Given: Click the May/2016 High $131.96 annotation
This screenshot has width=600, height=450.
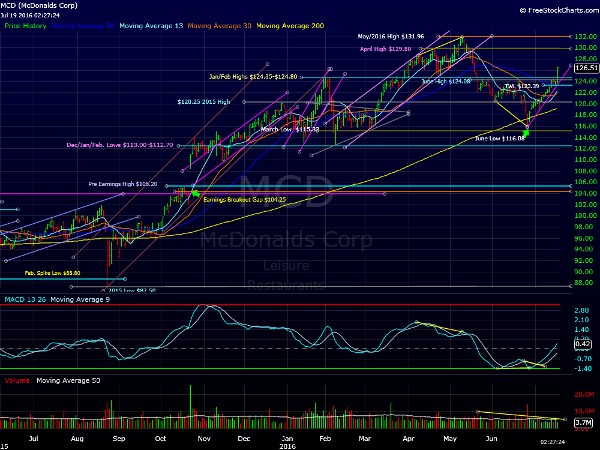Looking at the screenshot, I should point(391,36).
